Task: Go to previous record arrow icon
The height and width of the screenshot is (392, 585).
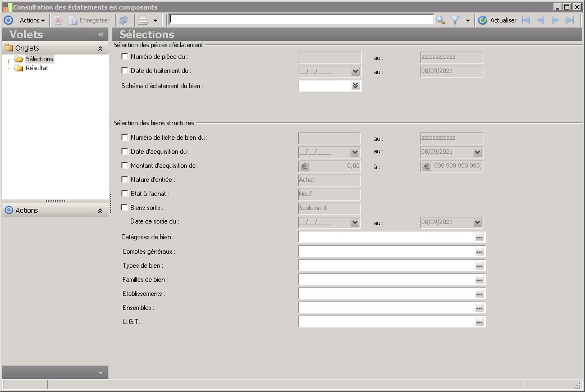Action: coord(540,20)
